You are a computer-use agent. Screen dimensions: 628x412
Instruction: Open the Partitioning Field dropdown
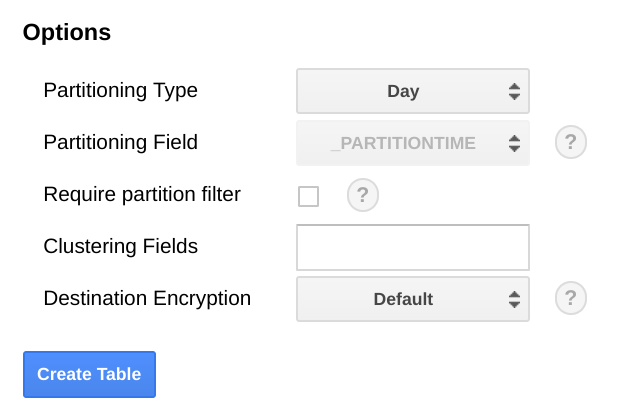[412, 143]
